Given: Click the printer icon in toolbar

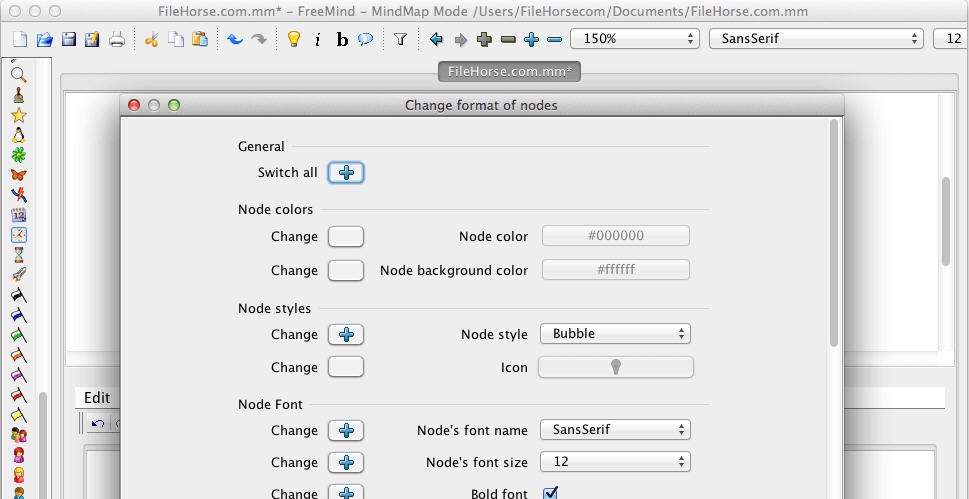Looking at the screenshot, I should [117, 40].
